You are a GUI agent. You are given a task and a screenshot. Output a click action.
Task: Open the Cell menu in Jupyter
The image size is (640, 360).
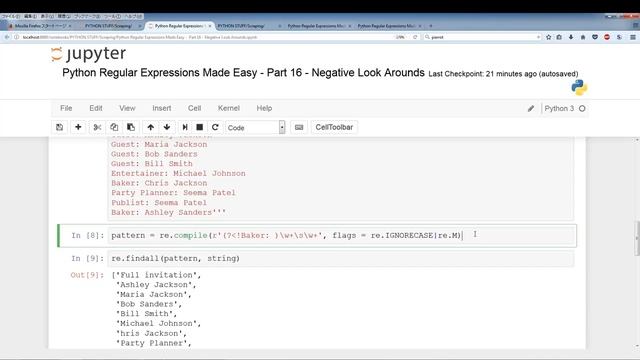(194, 108)
